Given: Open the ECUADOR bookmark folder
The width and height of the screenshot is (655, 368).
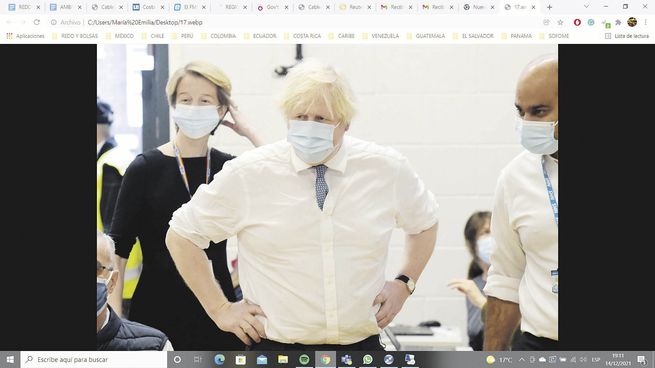Looking at the screenshot, I should (x=260, y=36).
